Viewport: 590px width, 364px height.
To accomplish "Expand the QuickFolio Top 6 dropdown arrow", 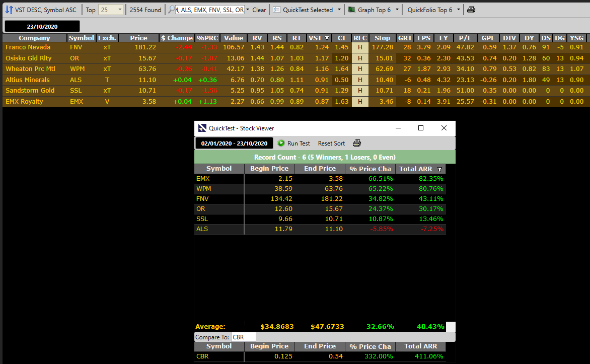I will click(x=458, y=10).
